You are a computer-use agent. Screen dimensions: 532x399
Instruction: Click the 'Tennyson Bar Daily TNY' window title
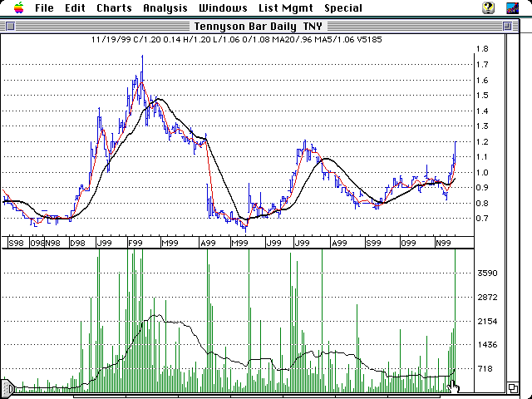258,26
